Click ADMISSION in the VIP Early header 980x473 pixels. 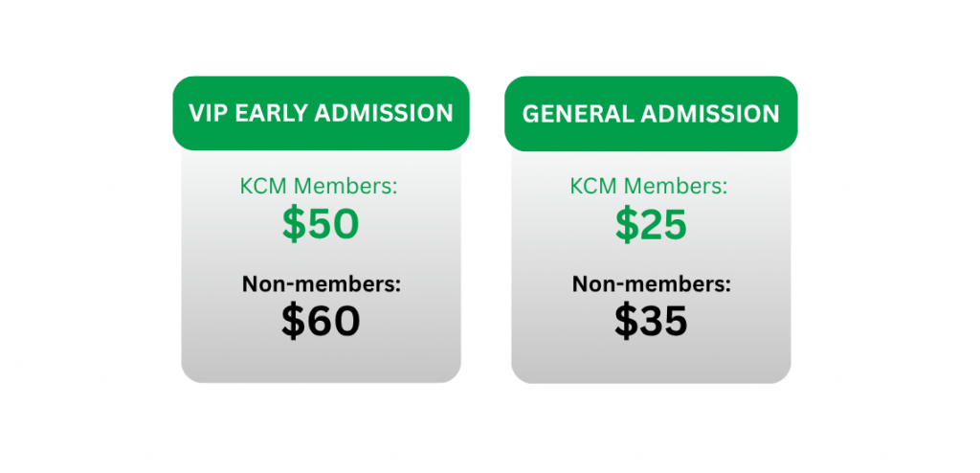[383, 114]
